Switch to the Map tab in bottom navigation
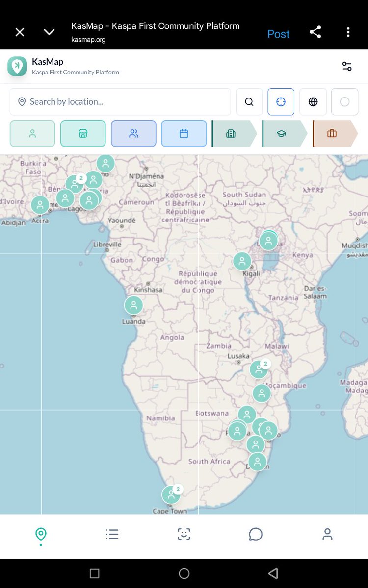 [41, 535]
